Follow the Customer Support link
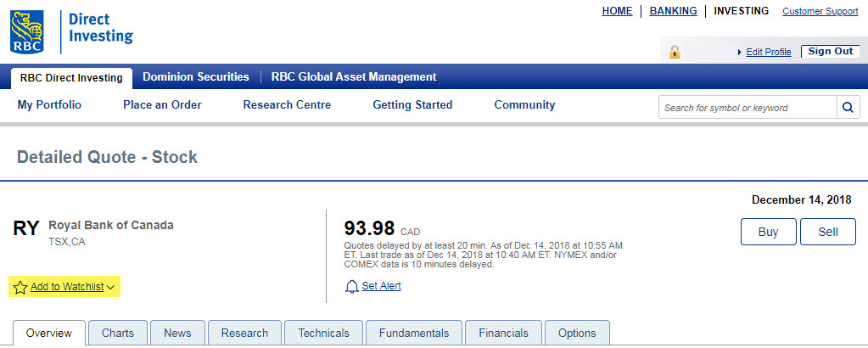Image resolution: width=868 pixels, height=348 pixels. tap(820, 11)
